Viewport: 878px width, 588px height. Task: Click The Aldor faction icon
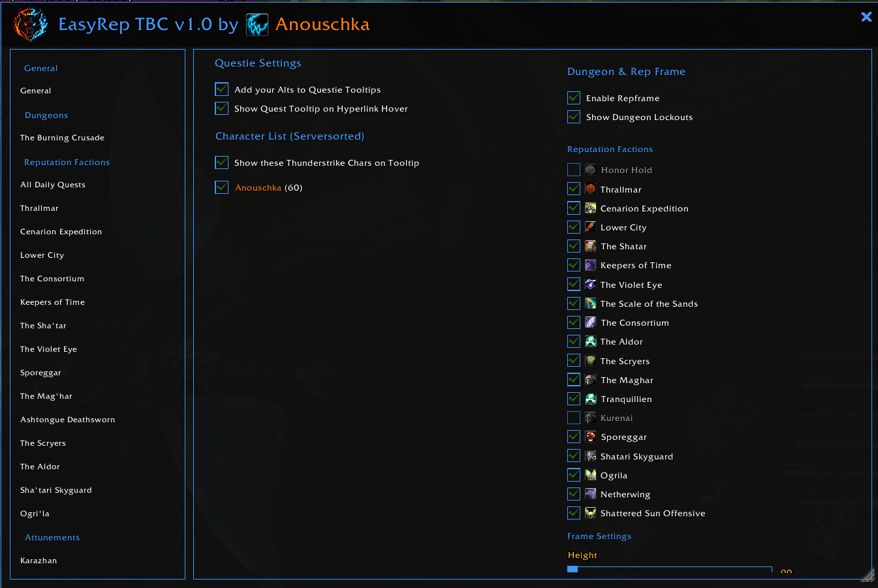[x=591, y=341]
